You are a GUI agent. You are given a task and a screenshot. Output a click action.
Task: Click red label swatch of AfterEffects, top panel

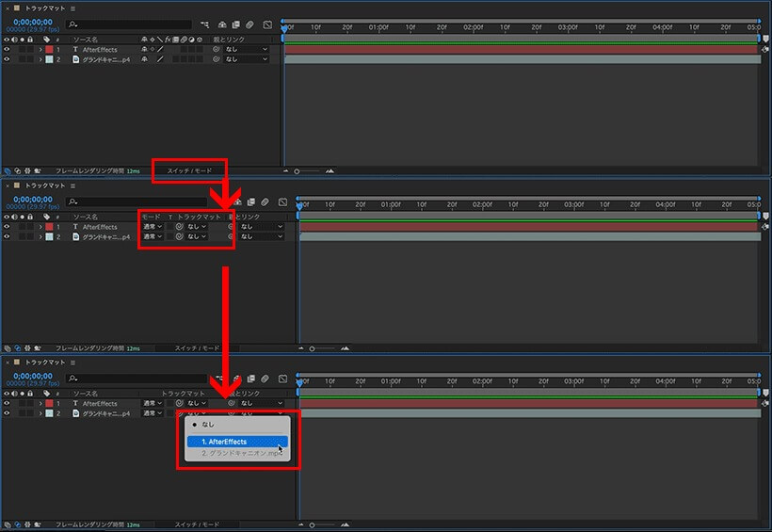coord(49,49)
